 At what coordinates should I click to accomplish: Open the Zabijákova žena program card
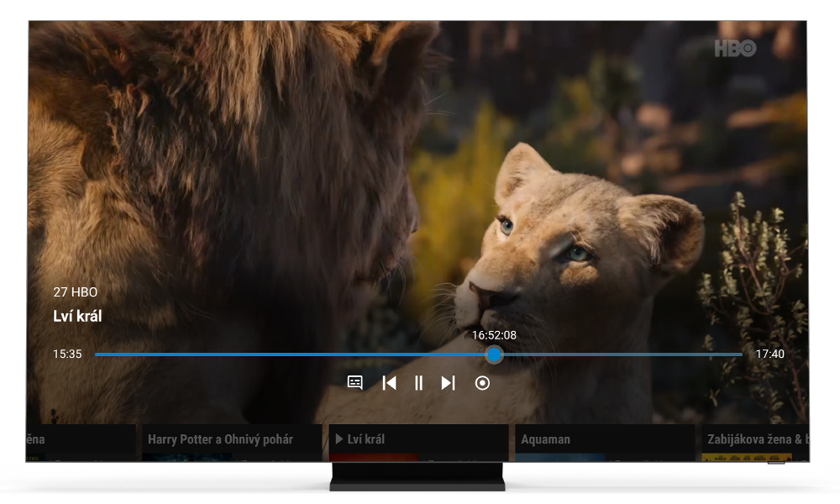755,443
